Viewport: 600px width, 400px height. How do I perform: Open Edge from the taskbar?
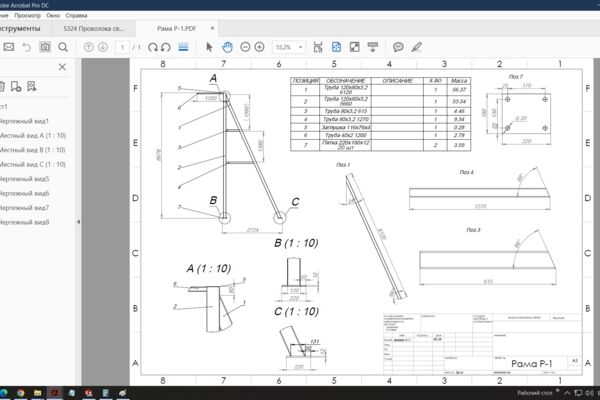pos(4,393)
